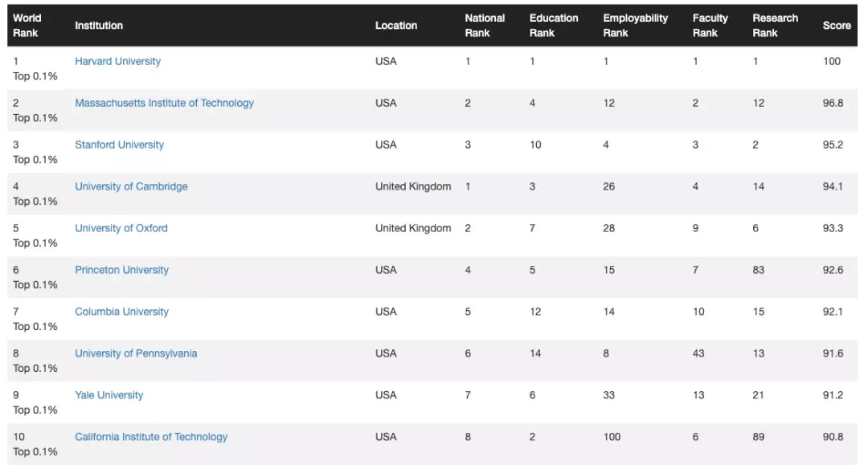868x465 pixels.
Task: Click the Education Rank column header
Action: click(x=554, y=26)
